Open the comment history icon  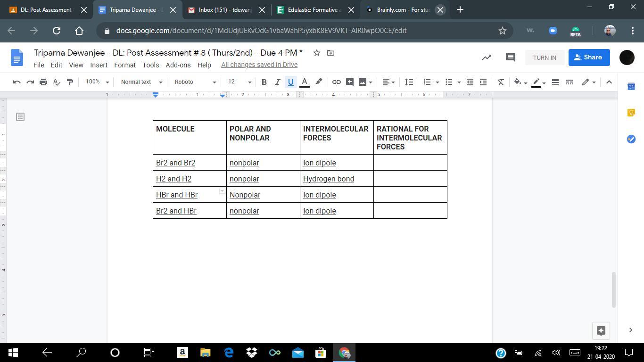click(510, 58)
